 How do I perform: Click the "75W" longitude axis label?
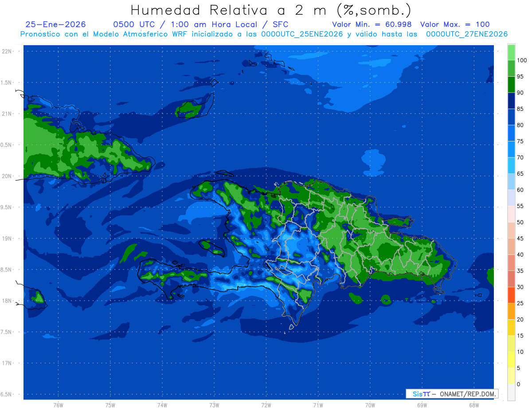(110, 405)
